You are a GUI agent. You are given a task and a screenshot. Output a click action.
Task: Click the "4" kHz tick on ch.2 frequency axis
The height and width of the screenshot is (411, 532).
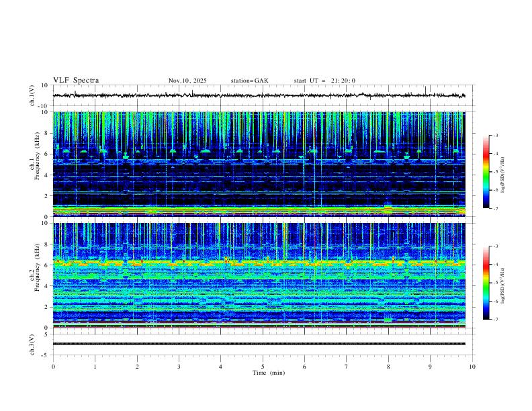(x=47, y=286)
